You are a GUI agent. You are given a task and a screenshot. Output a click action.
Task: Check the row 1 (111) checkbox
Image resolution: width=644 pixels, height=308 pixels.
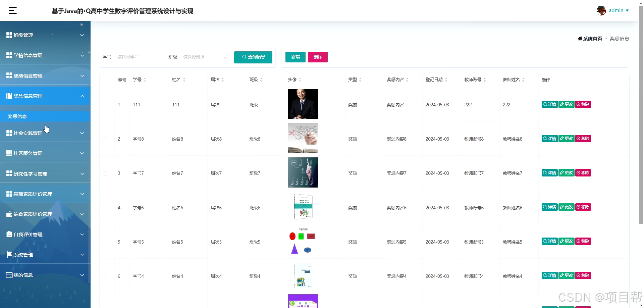(x=105, y=105)
